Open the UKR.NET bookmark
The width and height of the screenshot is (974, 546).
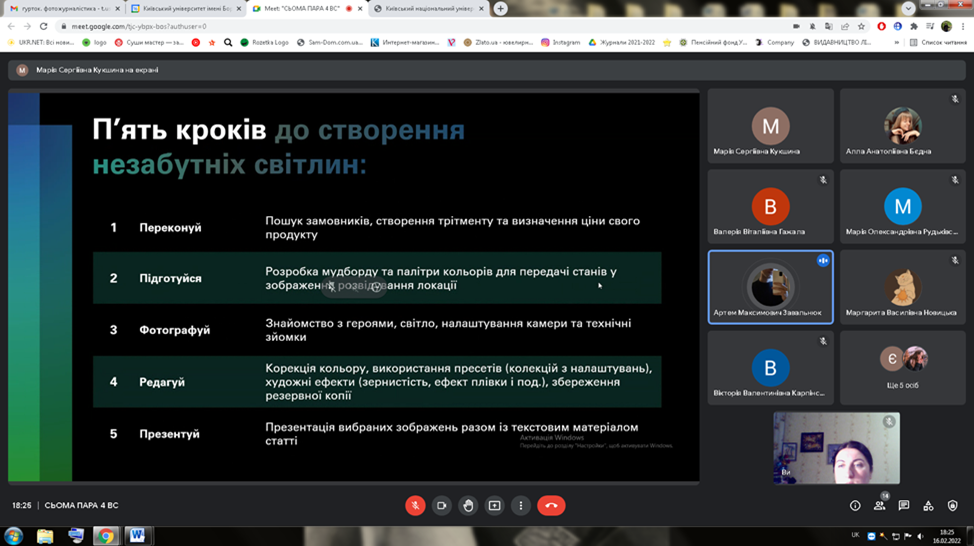point(40,42)
